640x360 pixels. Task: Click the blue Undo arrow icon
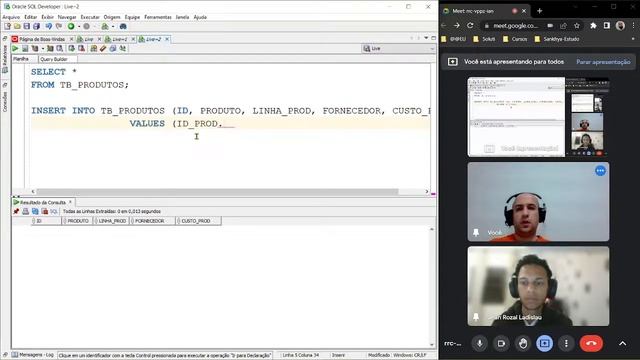tap(49, 27)
